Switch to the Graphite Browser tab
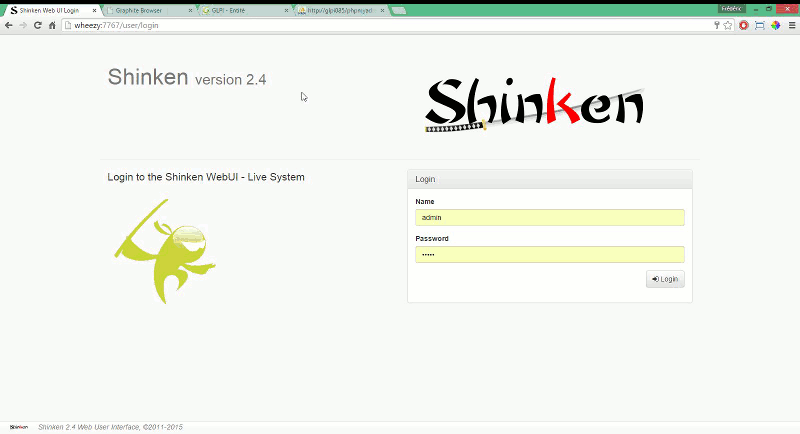Image resolution: width=800 pixels, height=434 pixels. click(x=144, y=10)
